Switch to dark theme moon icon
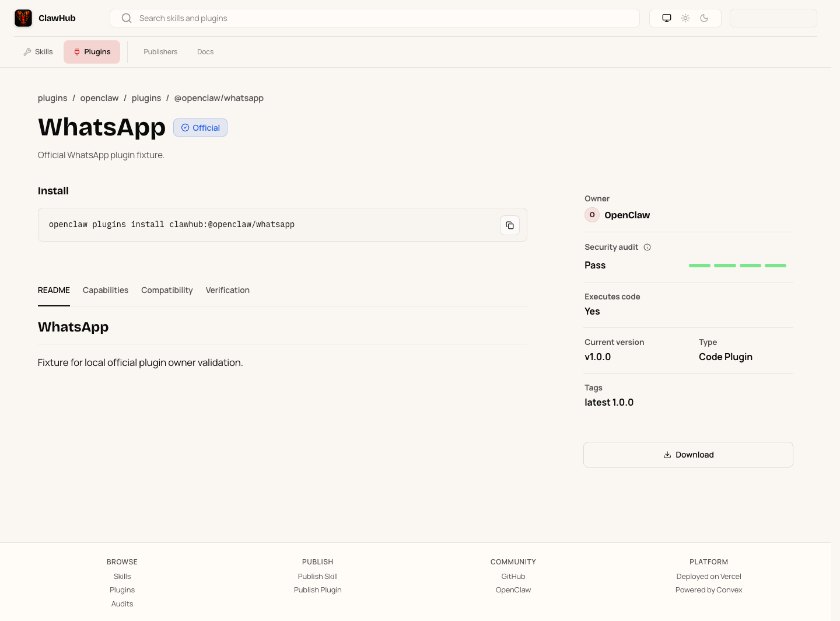The image size is (840, 621). [704, 18]
